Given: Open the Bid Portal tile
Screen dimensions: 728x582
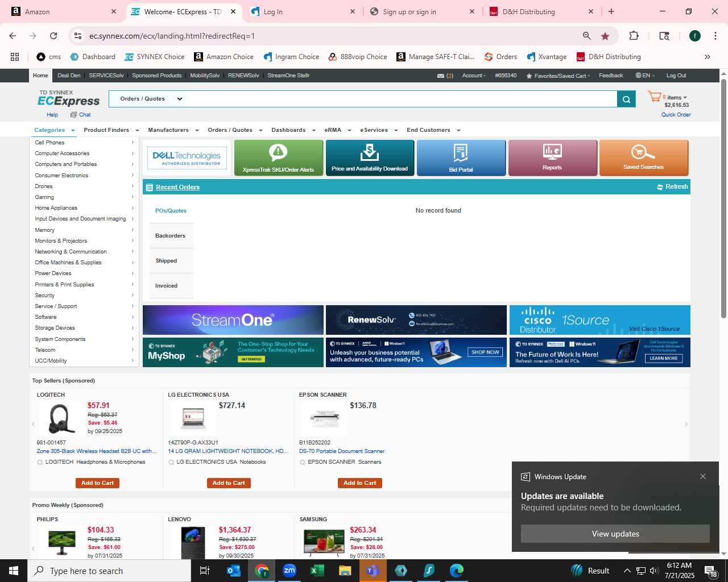Looking at the screenshot, I should pyautogui.click(x=461, y=158).
